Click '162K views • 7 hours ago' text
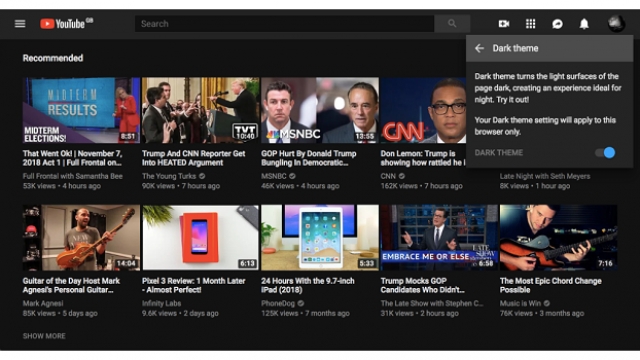 coord(422,186)
